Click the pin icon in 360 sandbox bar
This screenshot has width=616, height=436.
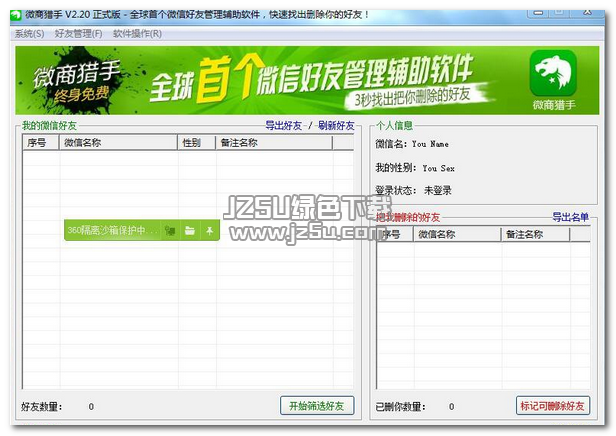(209, 230)
